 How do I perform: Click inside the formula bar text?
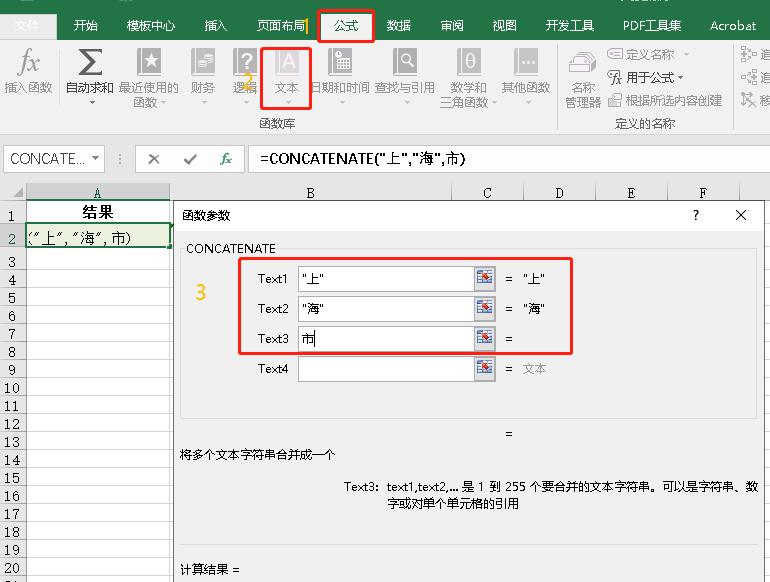click(362, 159)
